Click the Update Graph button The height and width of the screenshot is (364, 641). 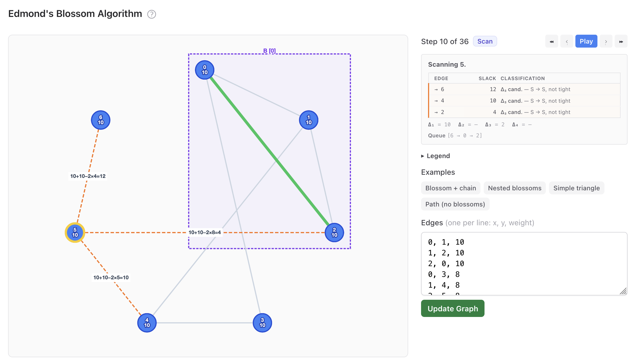(453, 308)
